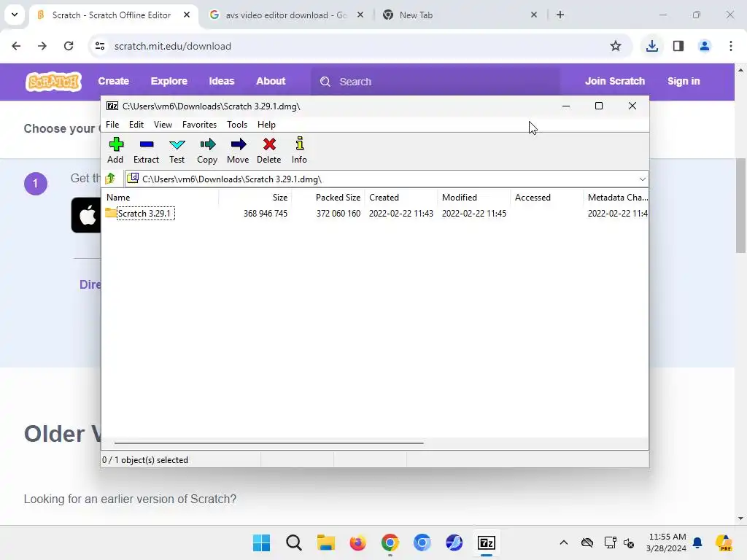
Task: Open Windows Start menu
Action: (262, 542)
